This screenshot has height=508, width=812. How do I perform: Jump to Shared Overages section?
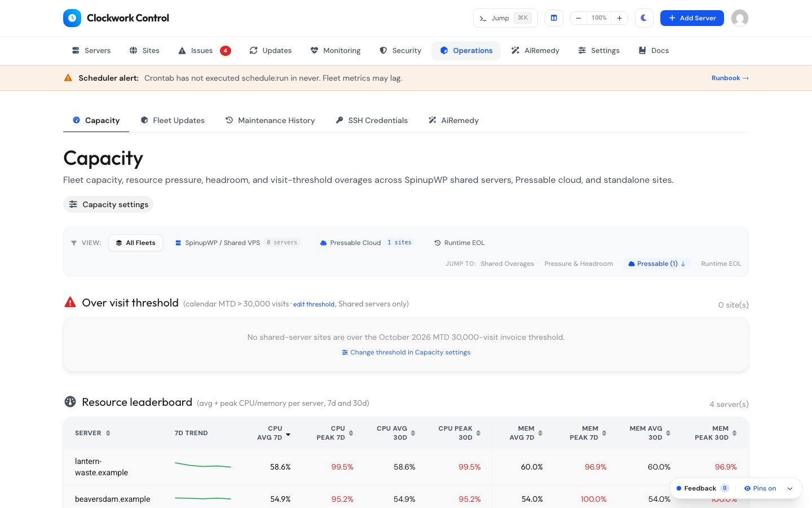(x=507, y=264)
